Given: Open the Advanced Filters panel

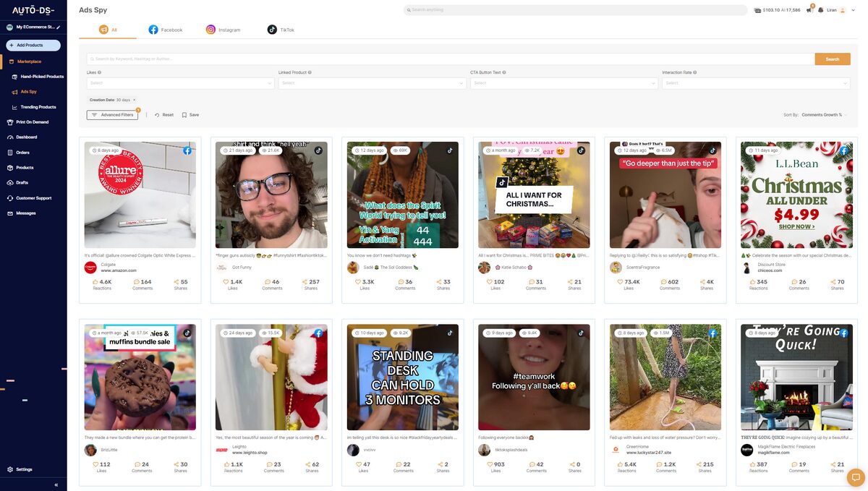Looking at the screenshot, I should [112, 115].
